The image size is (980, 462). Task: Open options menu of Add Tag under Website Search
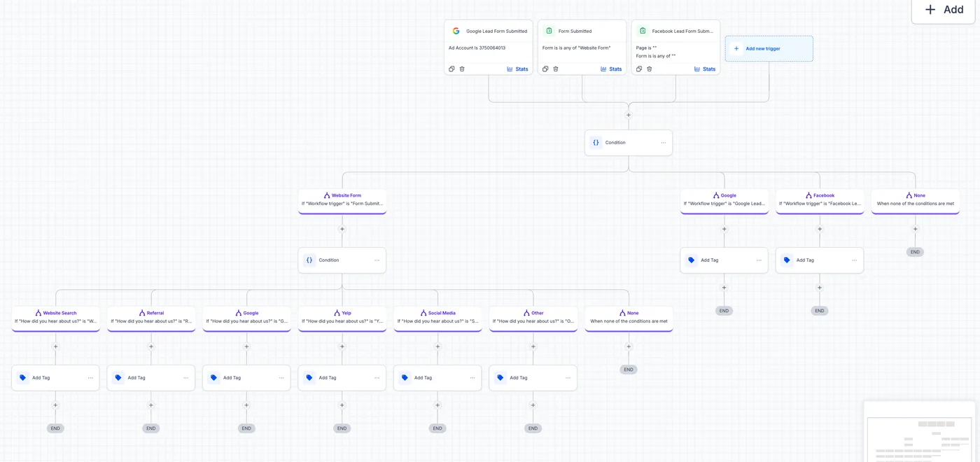[90, 378]
